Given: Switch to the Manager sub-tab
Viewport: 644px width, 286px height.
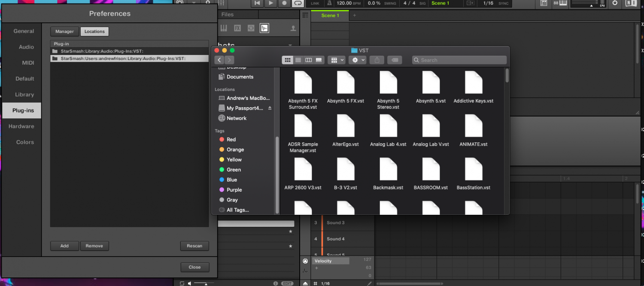Looking at the screenshot, I should pyautogui.click(x=65, y=31).
